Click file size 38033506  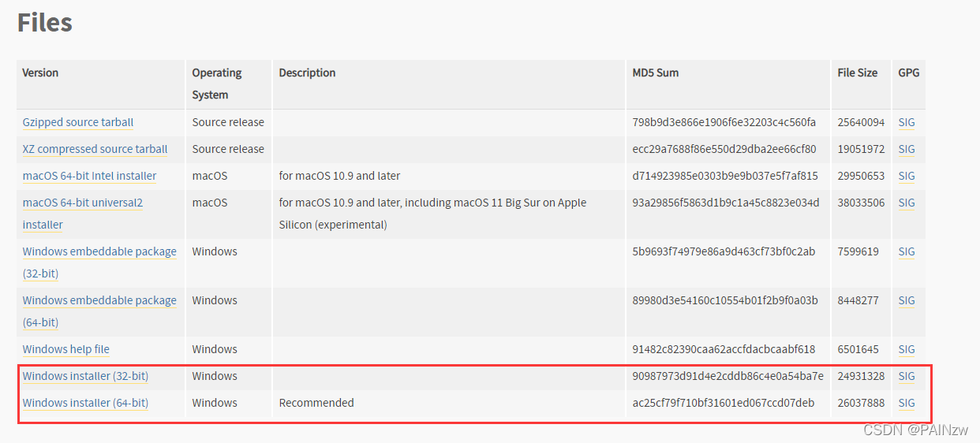(861, 203)
